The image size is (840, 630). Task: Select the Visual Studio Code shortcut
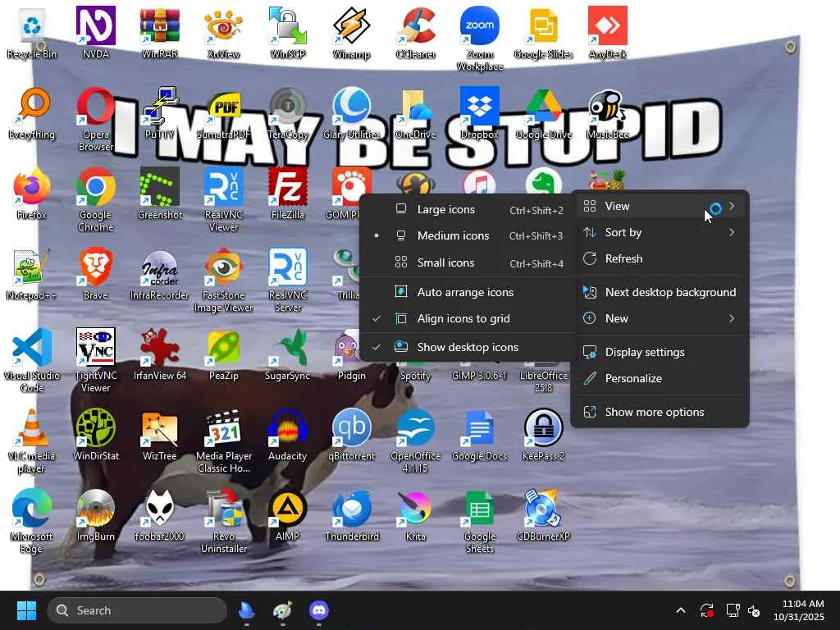coord(32,360)
